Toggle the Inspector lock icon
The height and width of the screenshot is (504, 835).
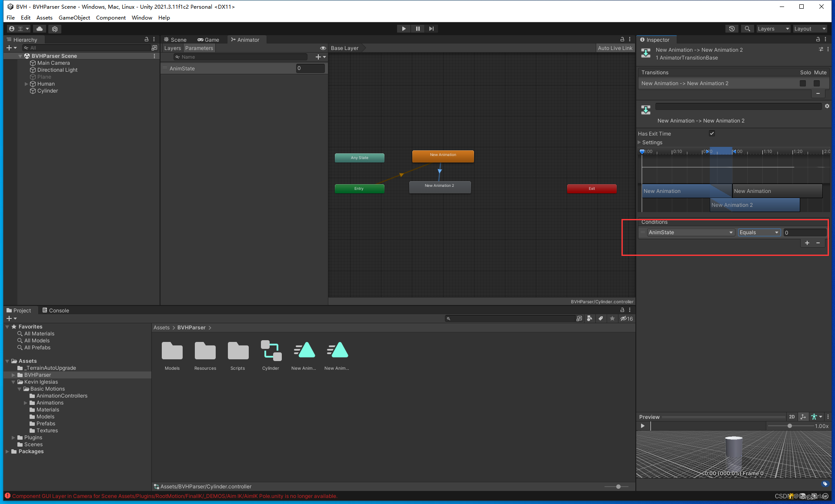tap(818, 40)
